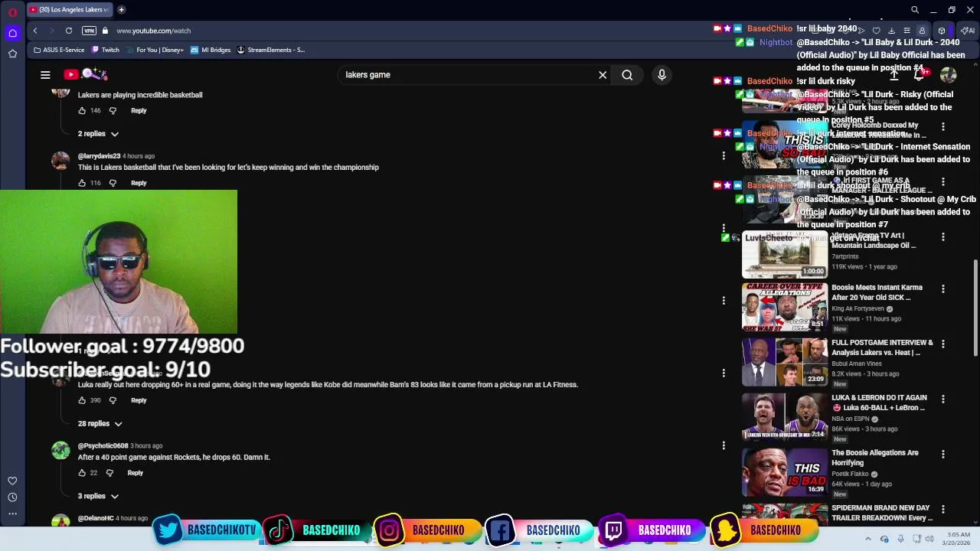The height and width of the screenshot is (551, 980).
Task: Like the larrydavis23 comment
Action: [x=82, y=183]
